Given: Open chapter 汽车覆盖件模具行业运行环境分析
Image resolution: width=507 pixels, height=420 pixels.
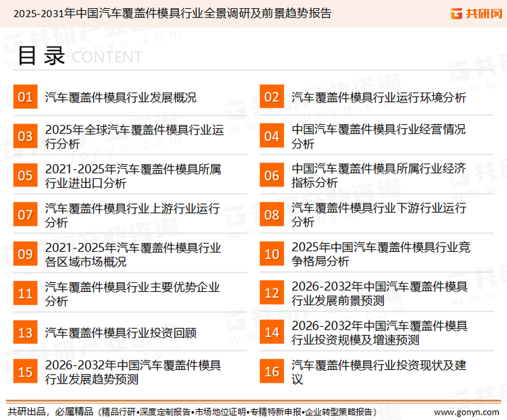Looking at the screenshot, I should [379, 97].
